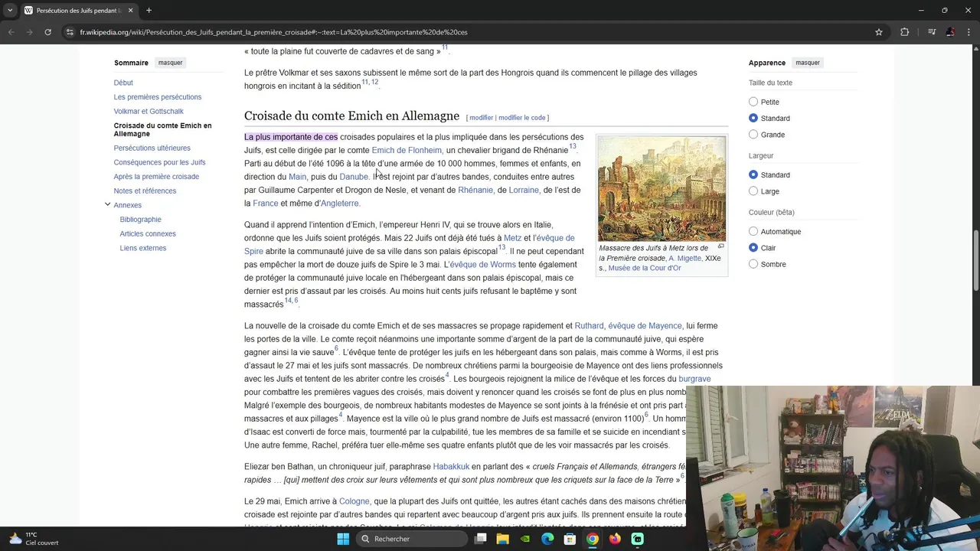Switch to Google Chrome in the taskbar
The width and height of the screenshot is (980, 551).
[593, 539]
